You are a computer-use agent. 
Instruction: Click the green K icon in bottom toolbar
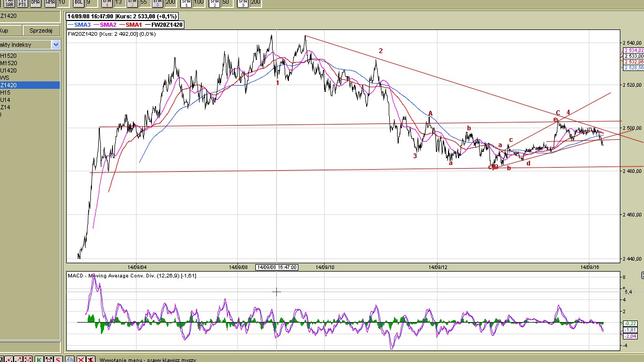pyautogui.click(x=39, y=359)
